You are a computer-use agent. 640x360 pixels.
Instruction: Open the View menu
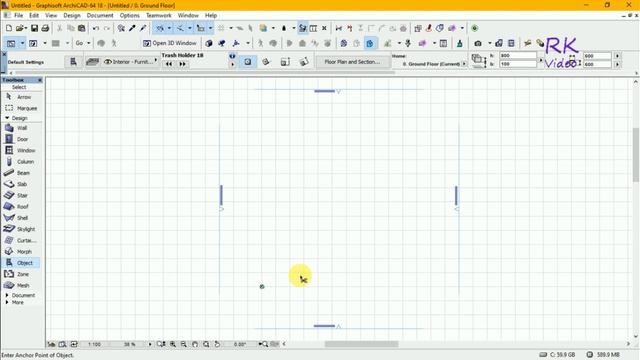[x=51, y=16]
